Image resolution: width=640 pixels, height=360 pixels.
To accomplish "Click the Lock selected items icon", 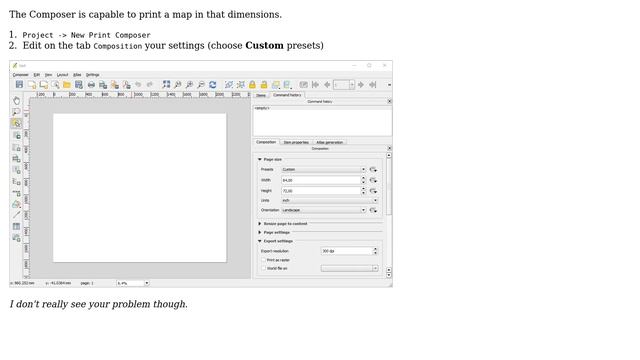I will point(252,84).
